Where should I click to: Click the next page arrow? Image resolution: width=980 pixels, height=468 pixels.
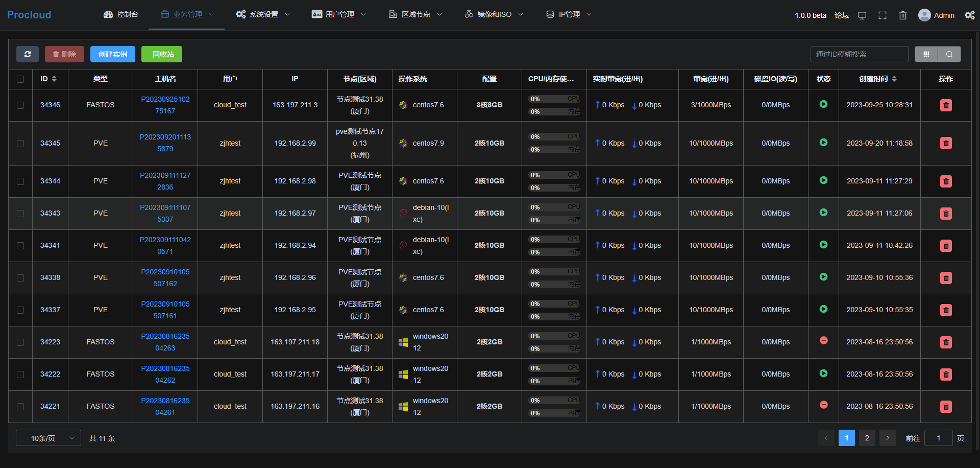pos(888,438)
